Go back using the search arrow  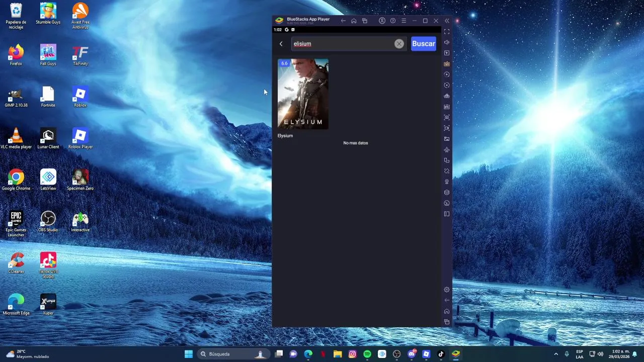[281, 44]
